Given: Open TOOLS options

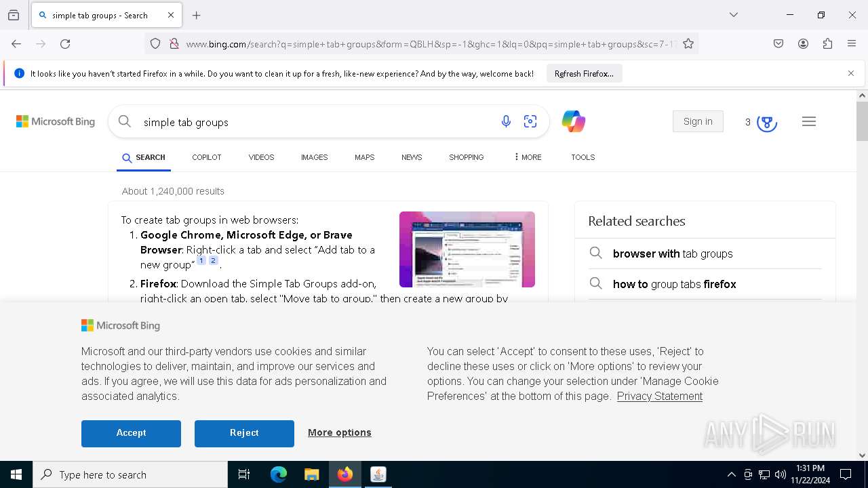Looking at the screenshot, I should point(583,157).
